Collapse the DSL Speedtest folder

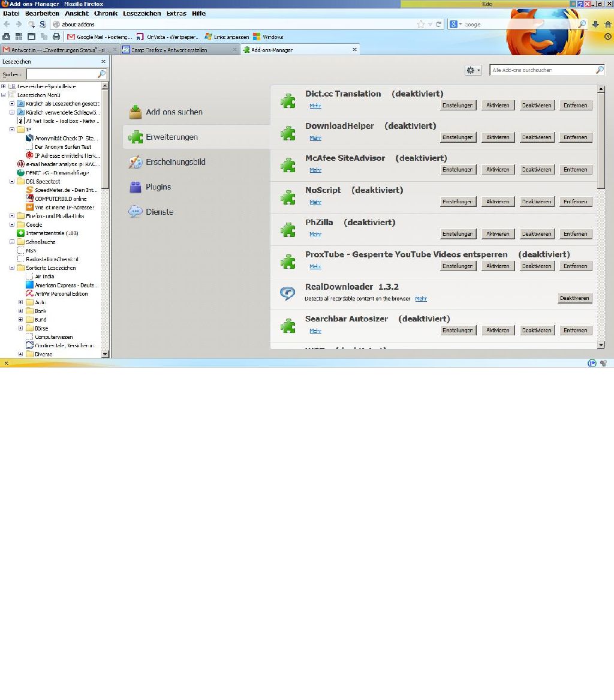tap(12, 181)
